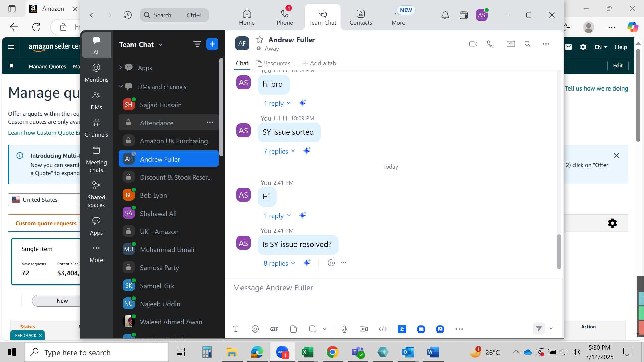The height and width of the screenshot is (362, 644).
Task: Switch to the Phone tab
Action: [x=285, y=17]
